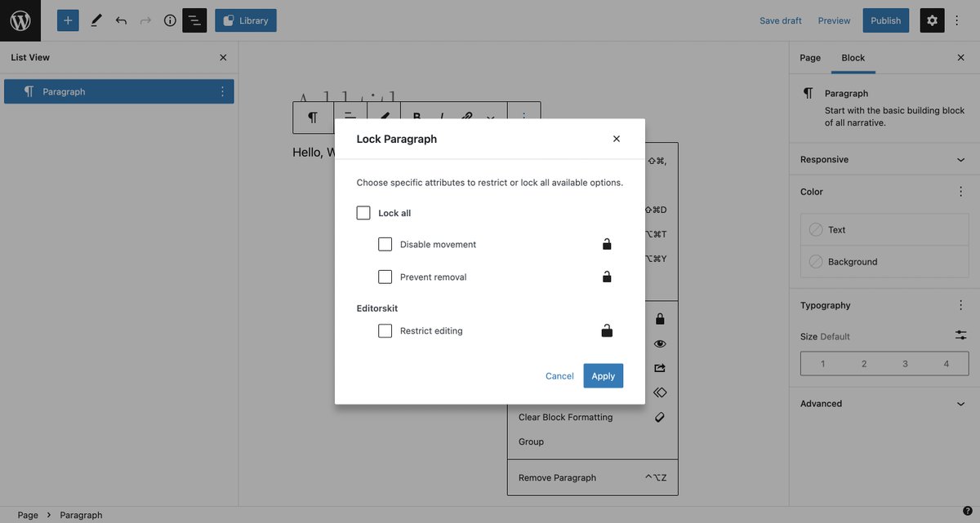Click the link icon in block toolbar
The image size is (980, 523).
(466, 117)
